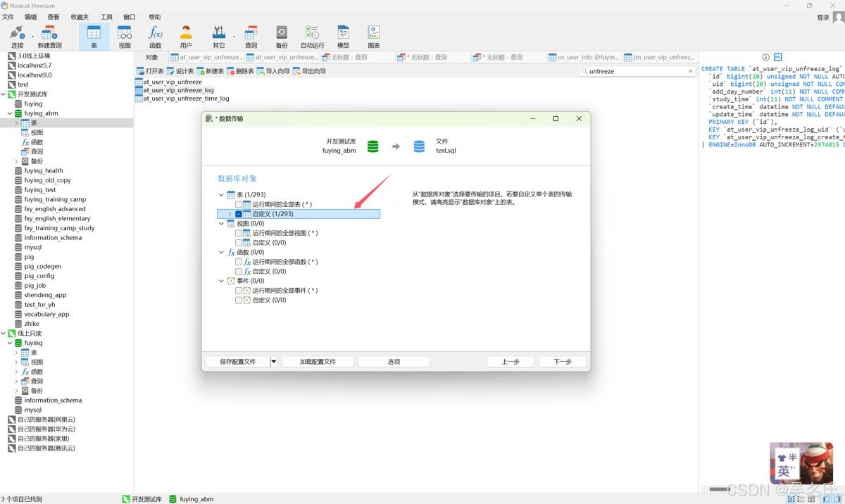Collapse 线上只读 connection in sidebar
Image resolution: width=845 pixels, height=504 pixels.
click(3, 334)
